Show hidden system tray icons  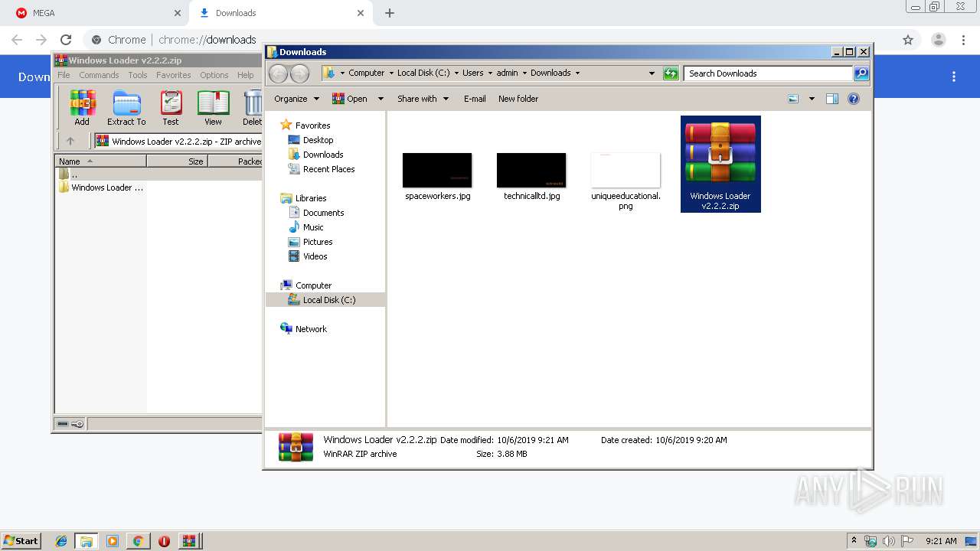coord(854,541)
